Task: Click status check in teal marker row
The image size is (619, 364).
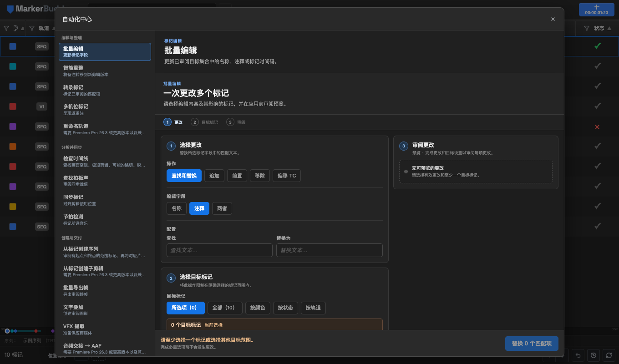Action: (x=598, y=66)
